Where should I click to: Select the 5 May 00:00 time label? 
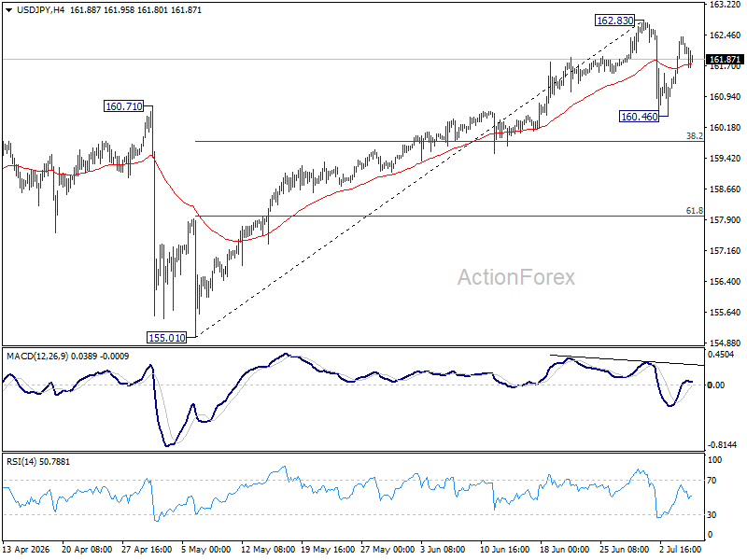coord(205,550)
